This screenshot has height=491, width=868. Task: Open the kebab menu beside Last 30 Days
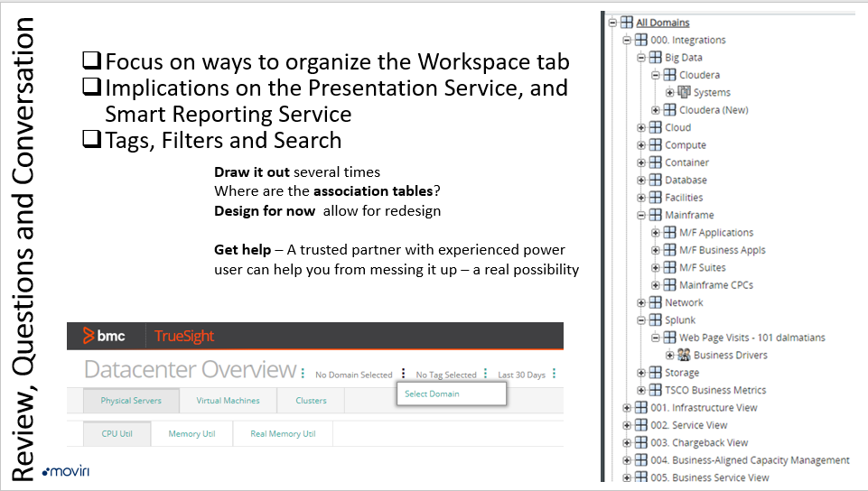click(x=554, y=375)
